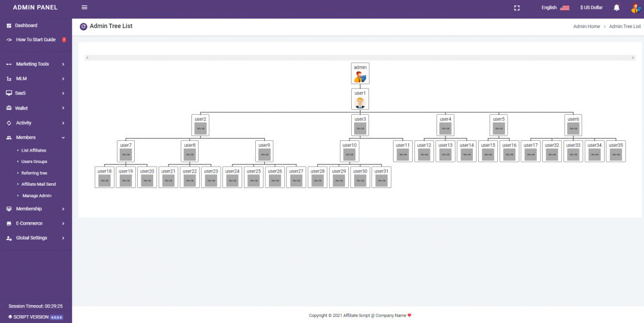Select the user35 tree node

click(x=615, y=151)
